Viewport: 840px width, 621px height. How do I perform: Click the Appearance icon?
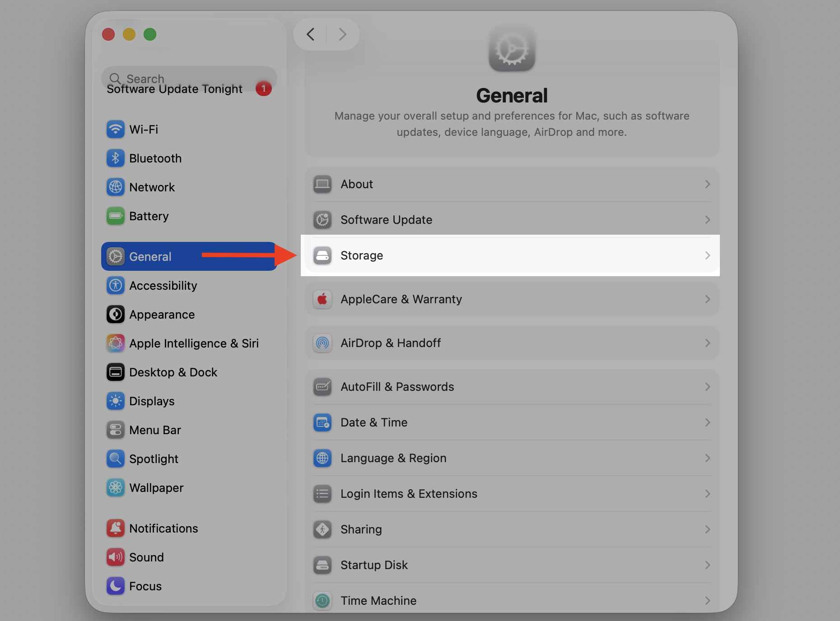coord(116,315)
